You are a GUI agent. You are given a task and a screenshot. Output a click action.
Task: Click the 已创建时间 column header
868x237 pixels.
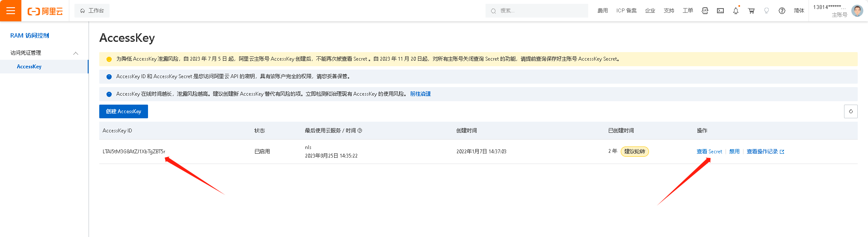621,131
